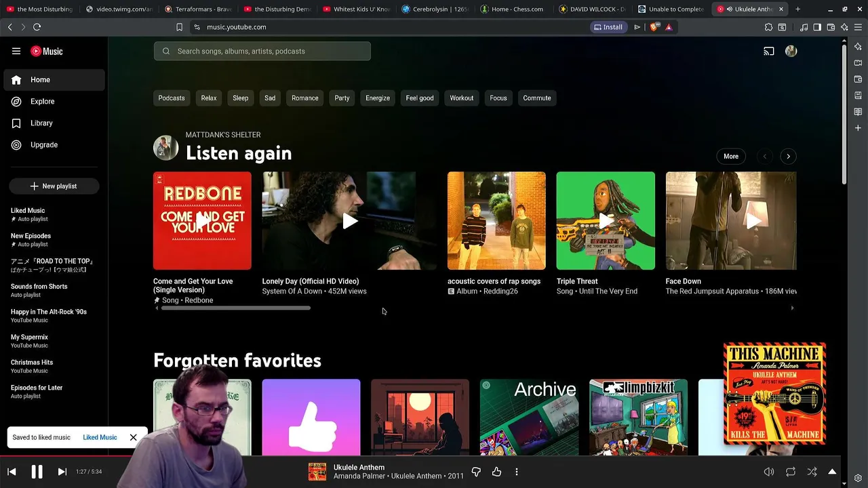Open Episodes for Later playlist
The height and width of the screenshot is (488, 868).
(54, 391)
